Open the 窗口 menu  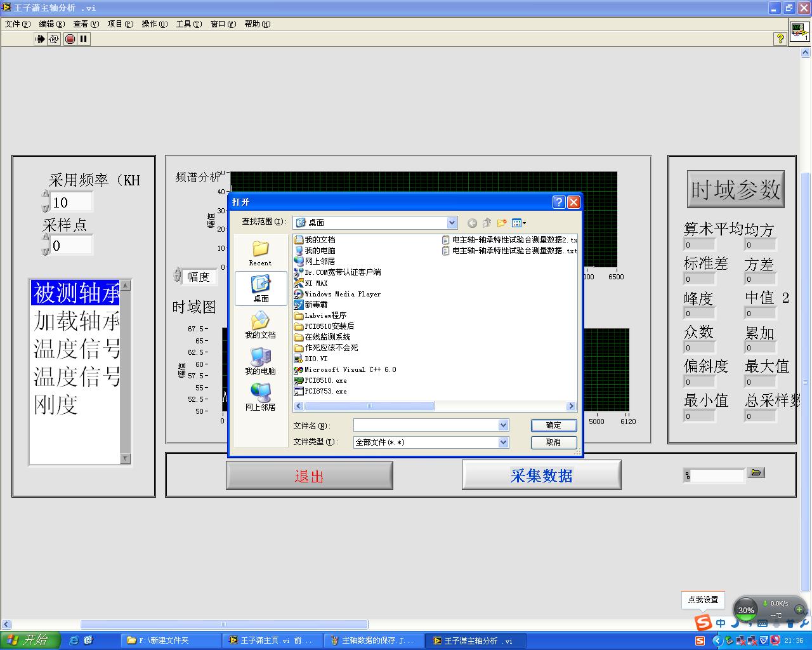[223, 24]
